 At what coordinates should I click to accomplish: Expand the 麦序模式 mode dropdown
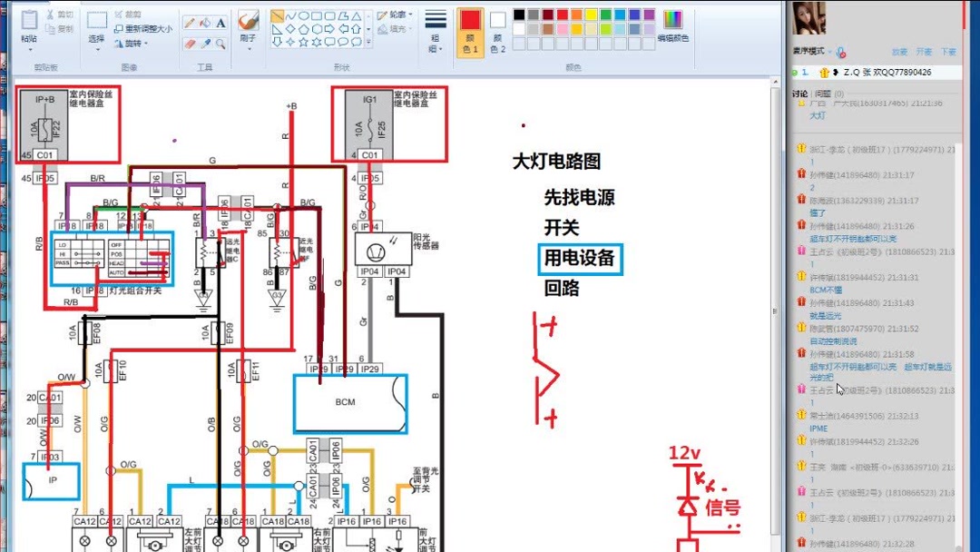pyautogui.click(x=829, y=51)
